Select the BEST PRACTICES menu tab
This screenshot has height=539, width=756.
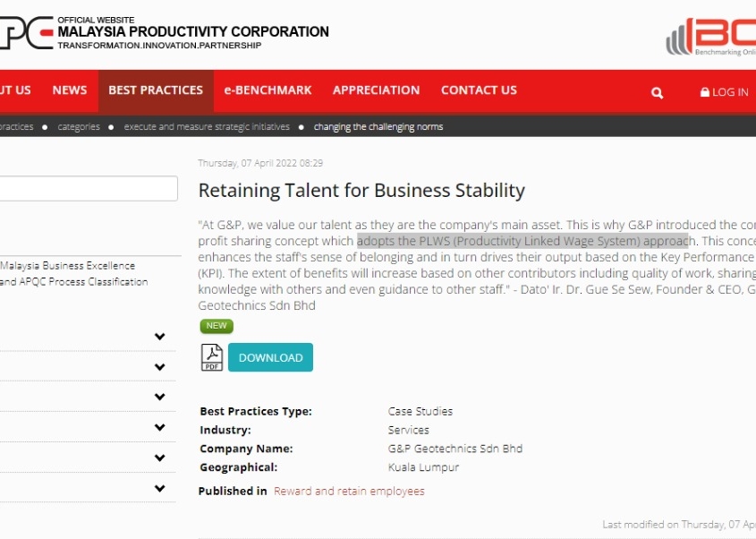click(x=156, y=90)
